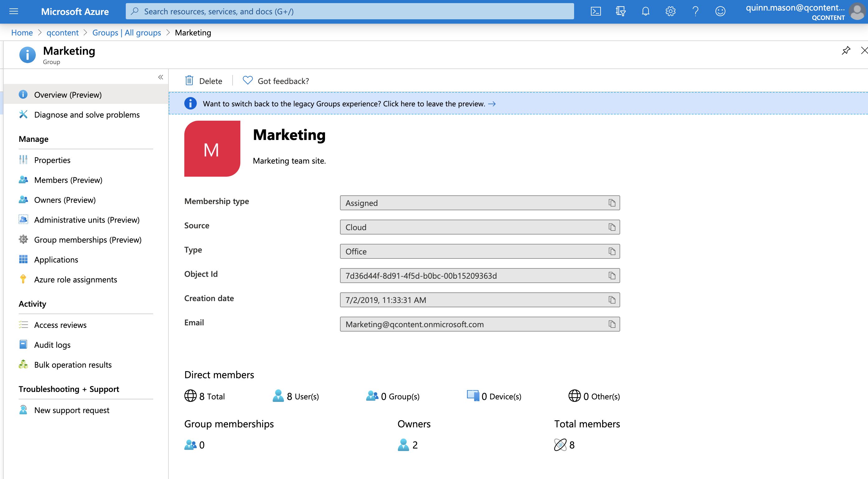Pin the Marketing blade to dashboard
Viewport: 868px width, 479px height.
(846, 50)
